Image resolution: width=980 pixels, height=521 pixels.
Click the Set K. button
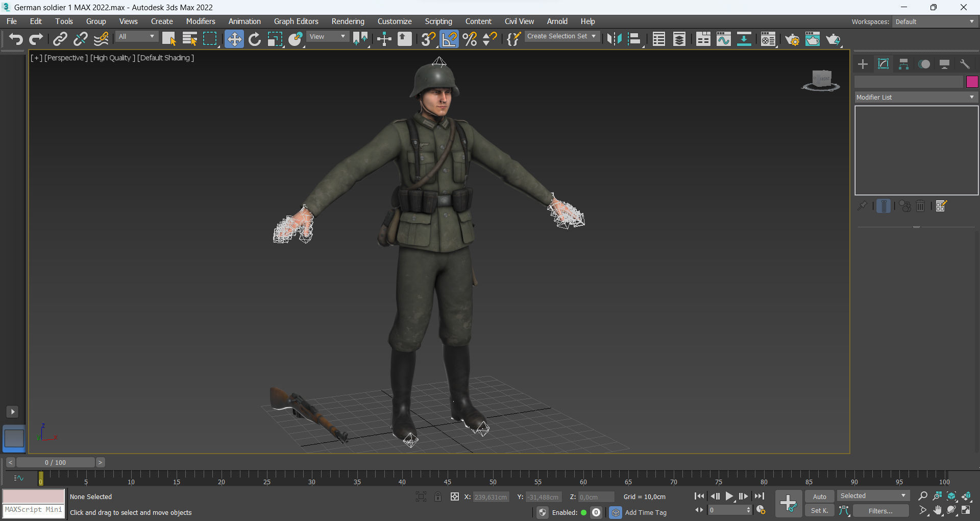point(820,510)
